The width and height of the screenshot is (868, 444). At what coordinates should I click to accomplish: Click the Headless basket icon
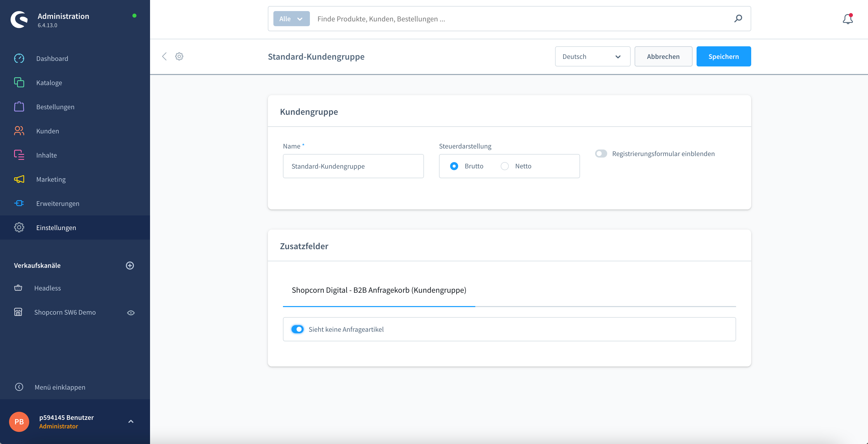[18, 288]
